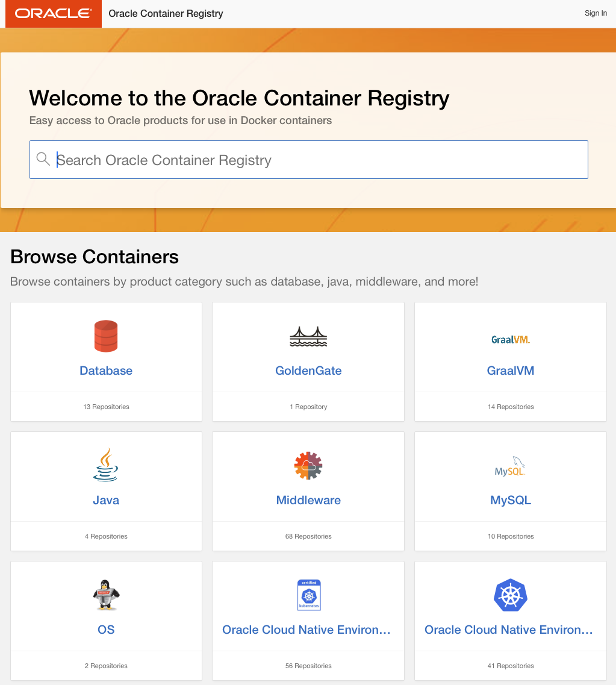616x685 pixels.
Task: Open the GraalVM category link
Action: 511,371
